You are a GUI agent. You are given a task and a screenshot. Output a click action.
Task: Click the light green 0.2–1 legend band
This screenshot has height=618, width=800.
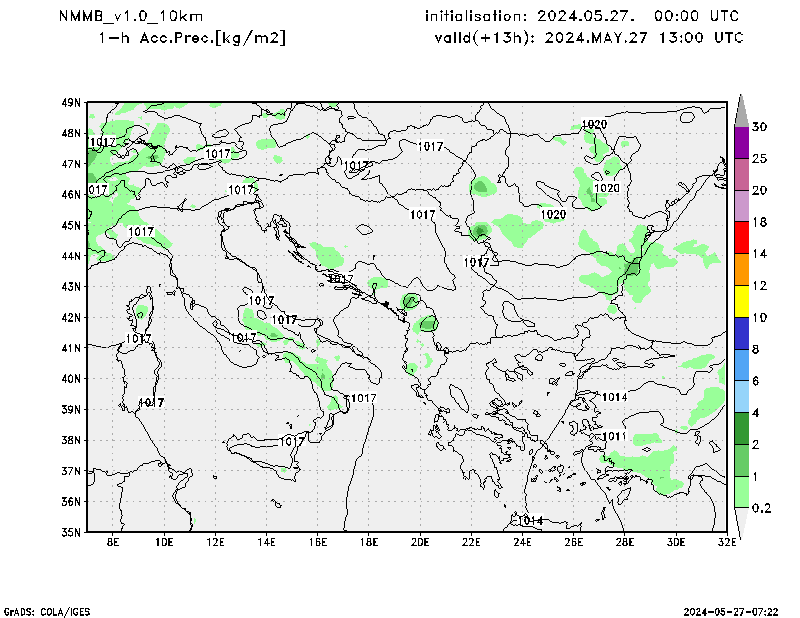coord(741,492)
